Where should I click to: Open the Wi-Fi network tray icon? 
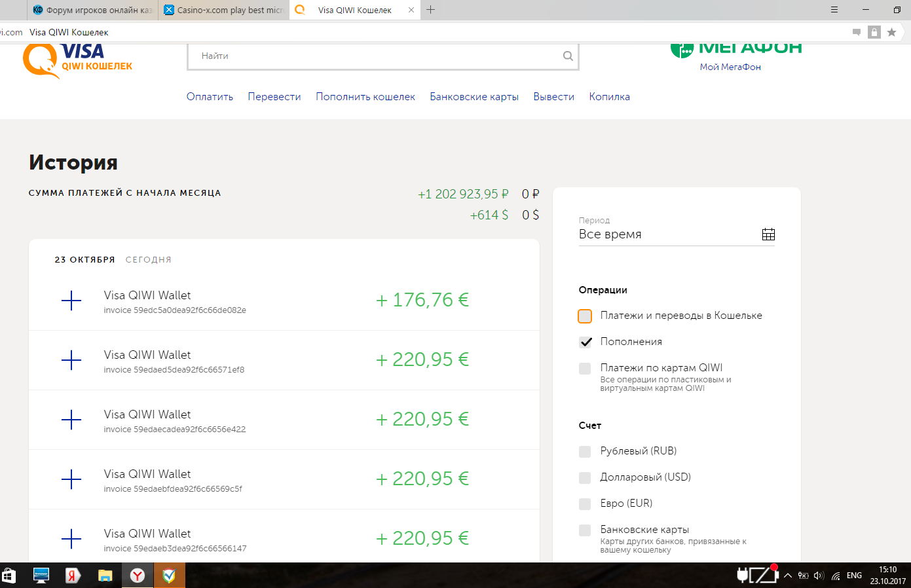pyautogui.click(x=836, y=576)
